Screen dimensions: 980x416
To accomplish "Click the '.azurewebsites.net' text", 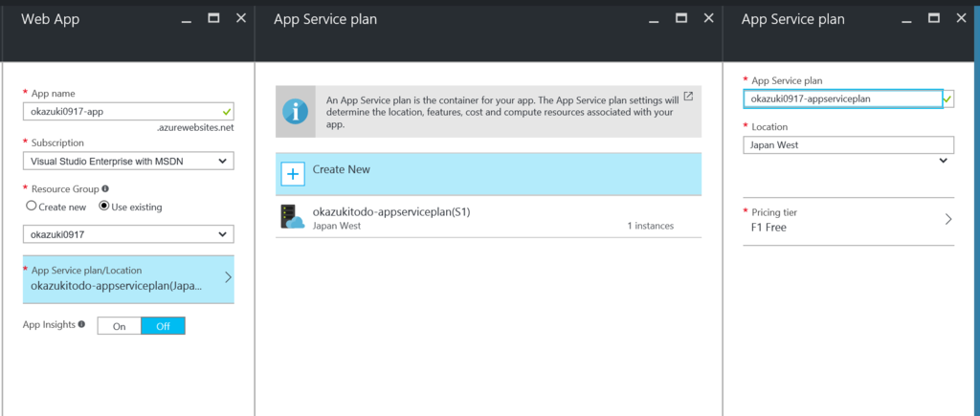I will pyautogui.click(x=195, y=127).
